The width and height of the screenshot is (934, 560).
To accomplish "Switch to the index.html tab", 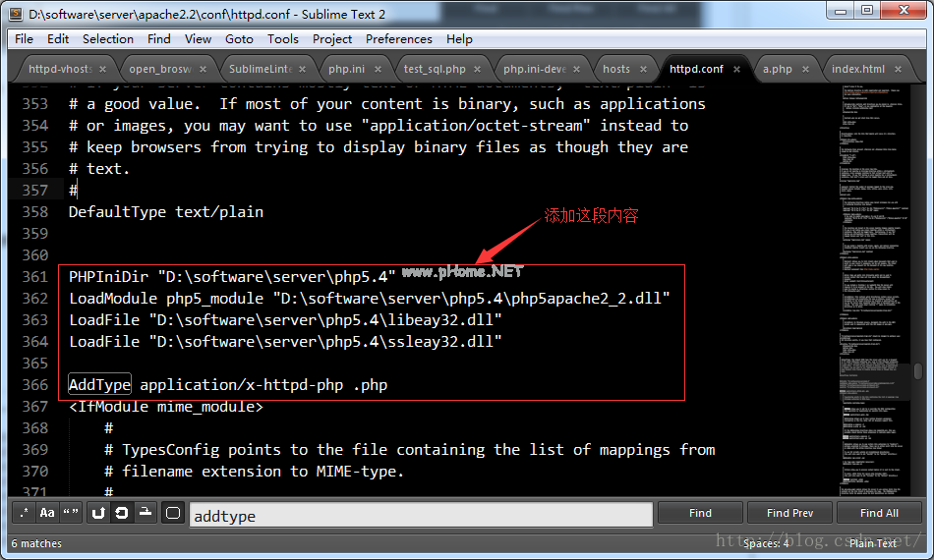I will [x=858, y=69].
